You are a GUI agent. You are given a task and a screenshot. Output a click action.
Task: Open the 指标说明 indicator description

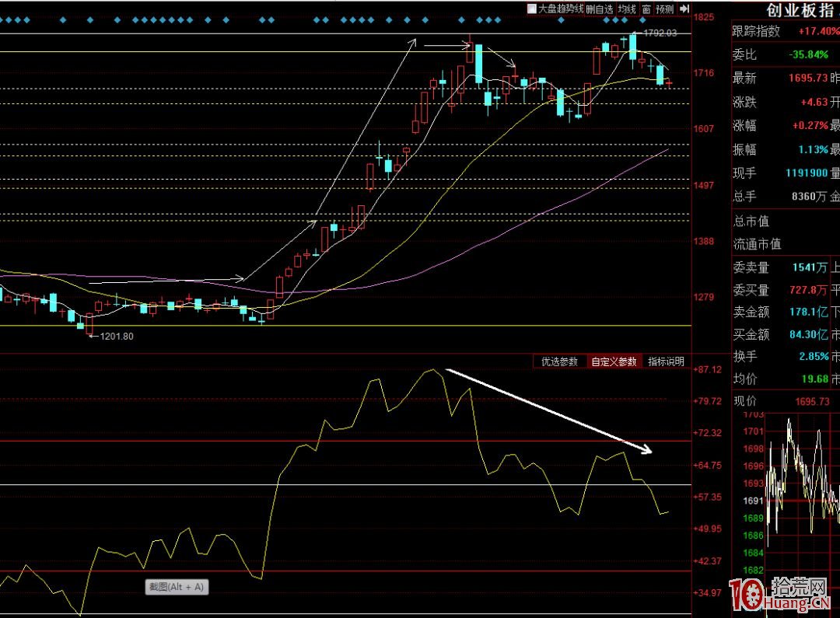click(666, 361)
